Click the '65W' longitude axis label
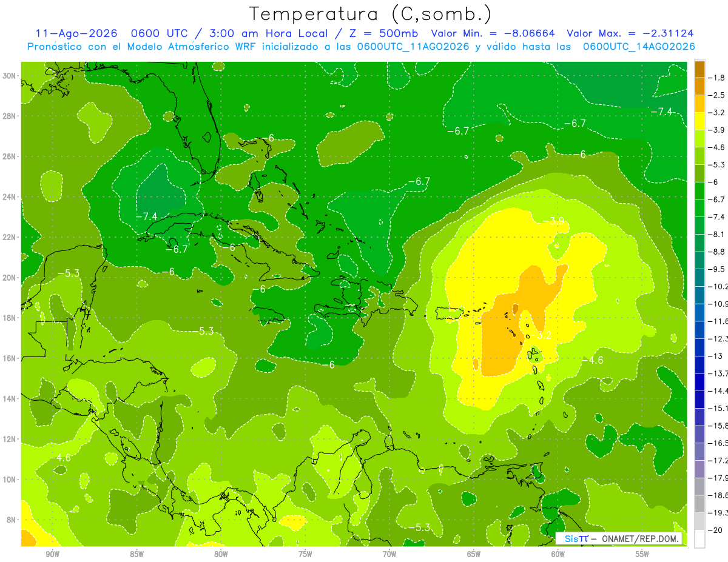This screenshot has width=728, height=562. click(x=474, y=554)
